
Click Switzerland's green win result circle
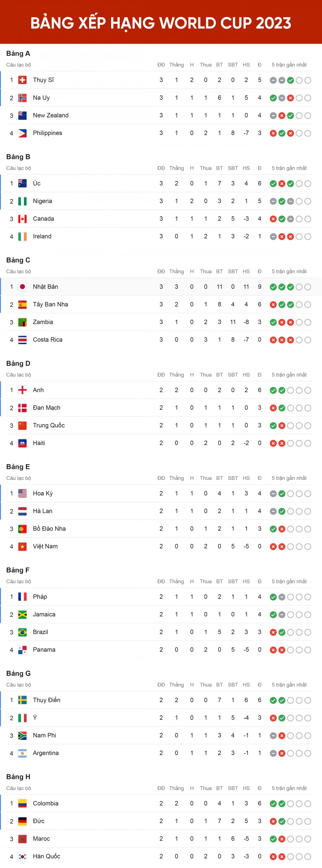pyautogui.click(x=290, y=80)
